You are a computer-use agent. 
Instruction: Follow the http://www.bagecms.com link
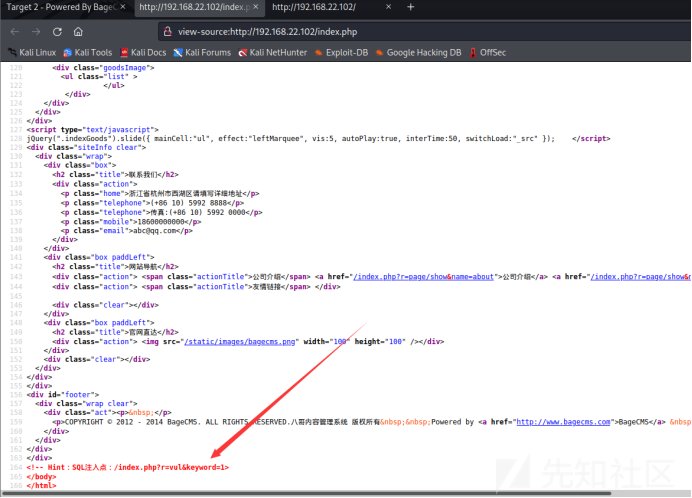click(x=564, y=422)
